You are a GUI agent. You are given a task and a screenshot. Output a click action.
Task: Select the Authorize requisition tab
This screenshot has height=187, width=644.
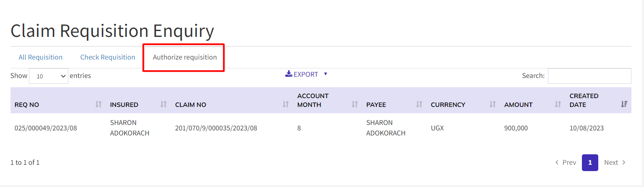coord(185,57)
